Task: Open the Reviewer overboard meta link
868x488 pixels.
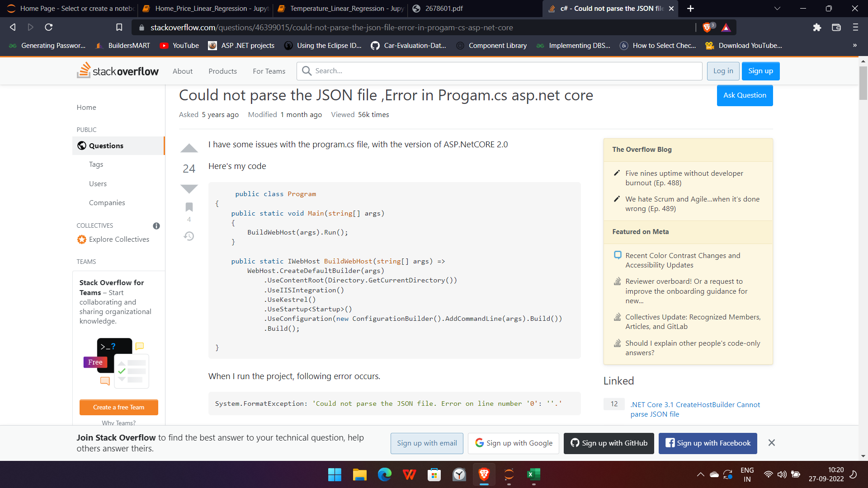Action: (x=686, y=291)
